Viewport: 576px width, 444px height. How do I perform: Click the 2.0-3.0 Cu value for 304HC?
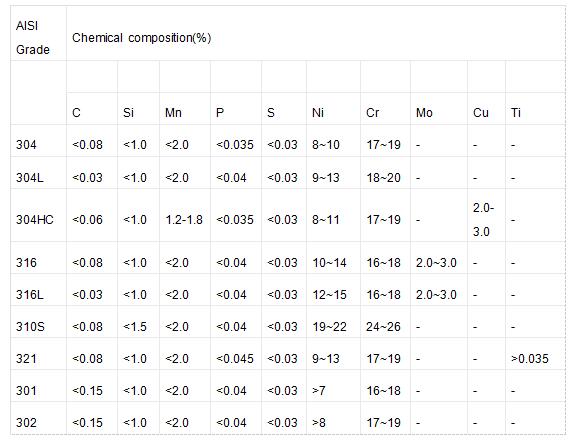[483, 220]
